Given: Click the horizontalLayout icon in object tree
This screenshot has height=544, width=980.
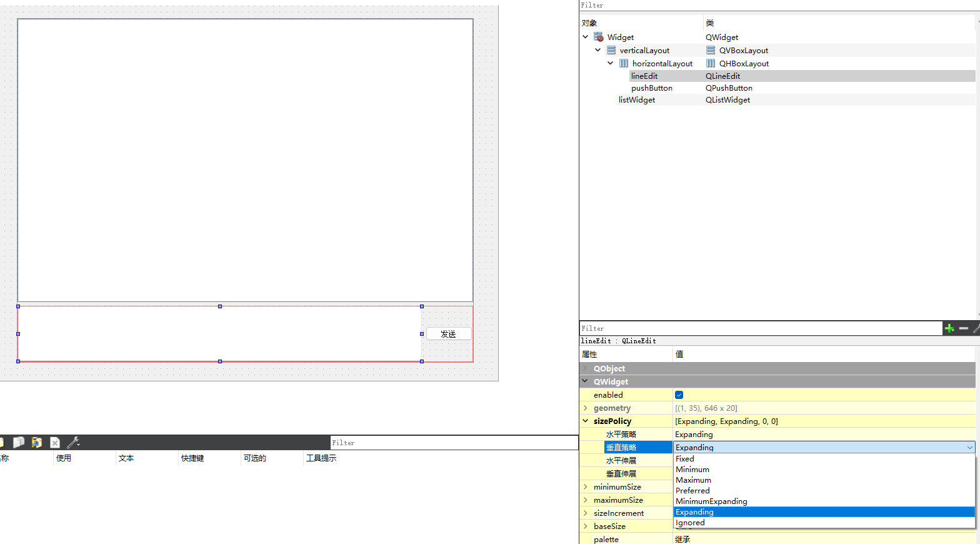Looking at the screenshot, I should coord(624,63).
